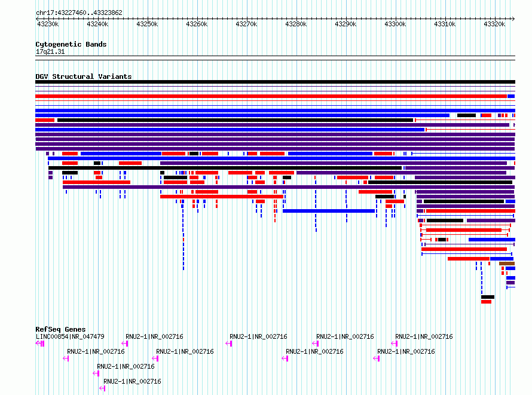This screenshot has height=395, width=532.
Task: Open the RefSeq Genes track title
Action: pos(60,329)
